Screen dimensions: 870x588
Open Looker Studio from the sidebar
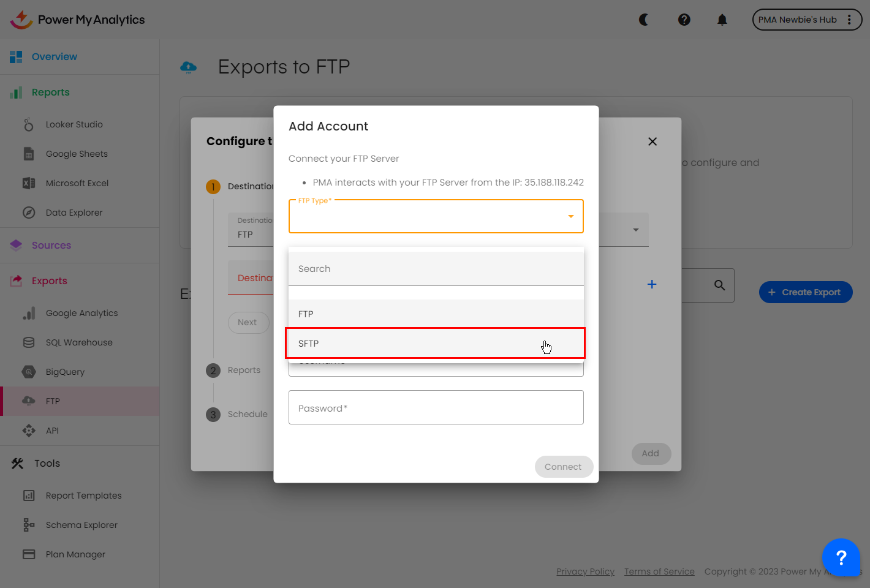(x=74, y=124)
